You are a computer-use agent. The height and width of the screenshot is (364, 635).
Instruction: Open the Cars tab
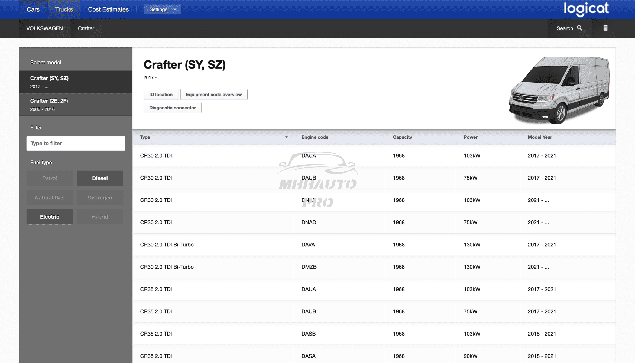coord(33,9)
